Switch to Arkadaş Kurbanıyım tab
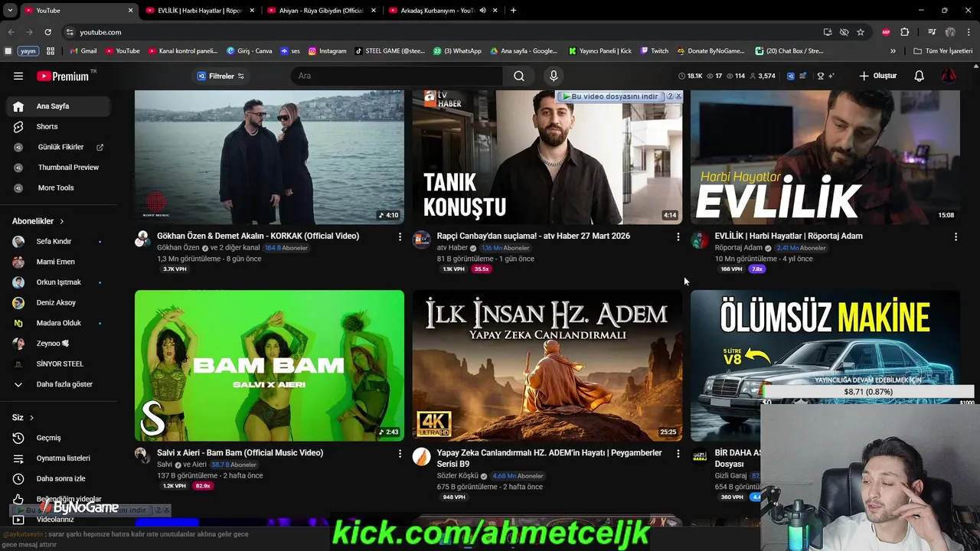 pyautogui.click(x=436, y=11)
